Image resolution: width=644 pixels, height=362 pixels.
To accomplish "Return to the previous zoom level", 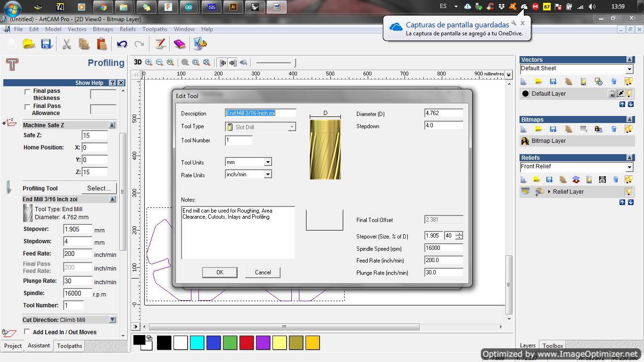I will coord(171,62).
